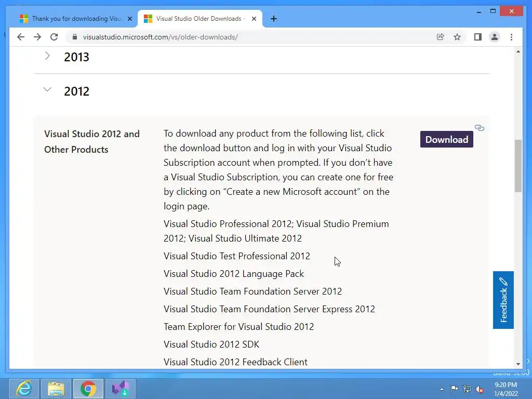The image size is (532, 399).
Task: Collapse the 2012 section chevron
Action: [x=47, y=89]
